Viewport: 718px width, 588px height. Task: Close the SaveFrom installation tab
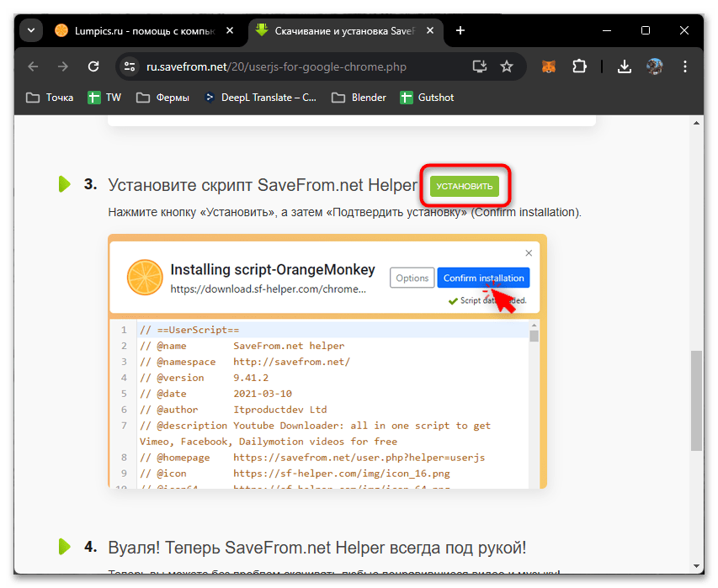[430, 31]
